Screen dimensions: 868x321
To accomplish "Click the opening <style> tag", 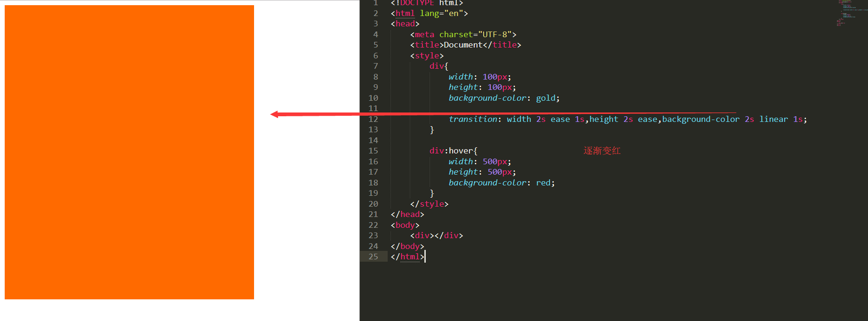I will click(x=427, y=56).
